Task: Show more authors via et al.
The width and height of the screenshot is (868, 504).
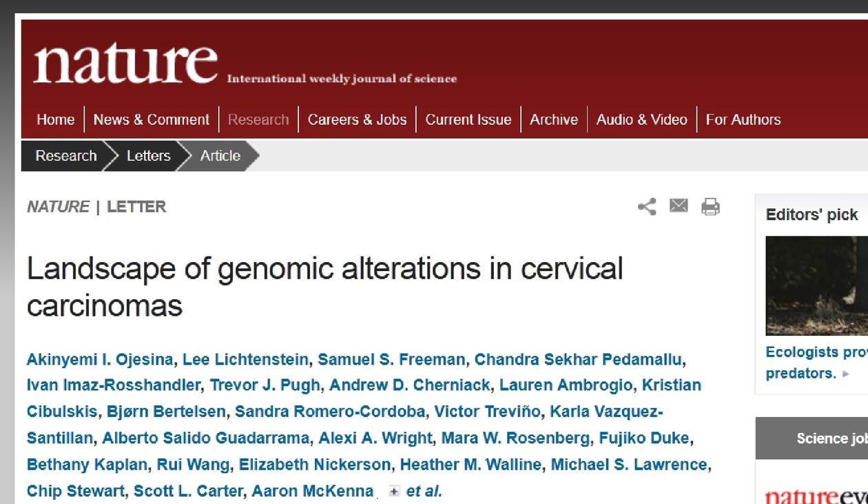Action: [424, 492]
